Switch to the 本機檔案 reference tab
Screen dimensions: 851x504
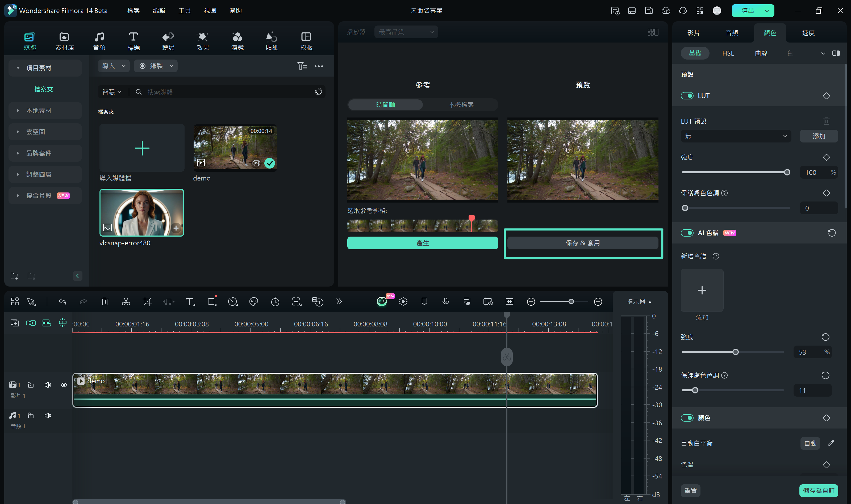[461, 105]
